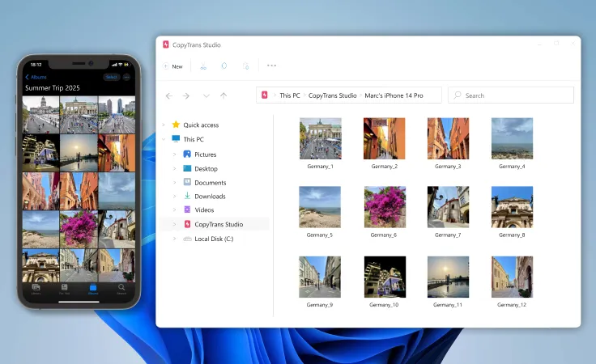Click the Documents icon in the sidebar

pos(187,182)
